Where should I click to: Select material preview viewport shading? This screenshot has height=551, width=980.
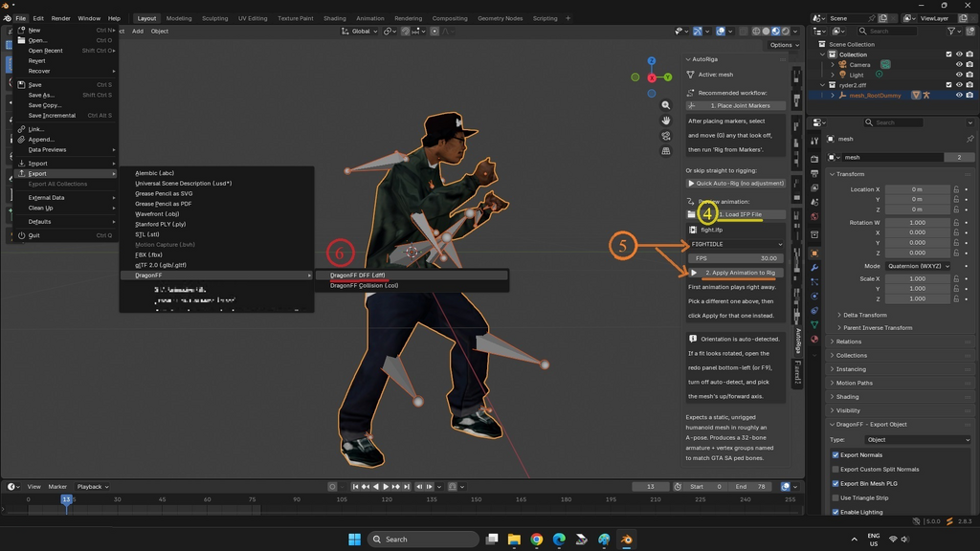point(775,31)
